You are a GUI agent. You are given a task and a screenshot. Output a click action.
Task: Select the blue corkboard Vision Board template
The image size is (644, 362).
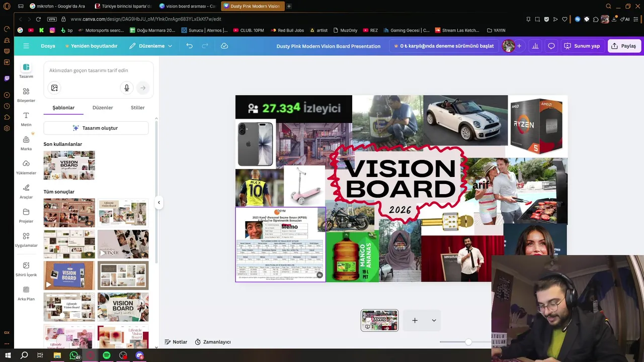69,276
